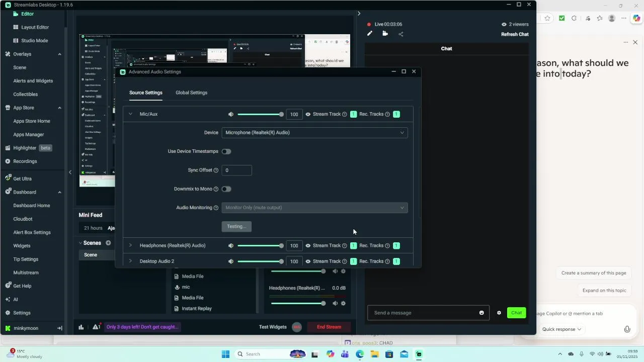Toggle Mic/Aux Rec. Tracks 1 button

pyautogui.click(x=396, y=114)
